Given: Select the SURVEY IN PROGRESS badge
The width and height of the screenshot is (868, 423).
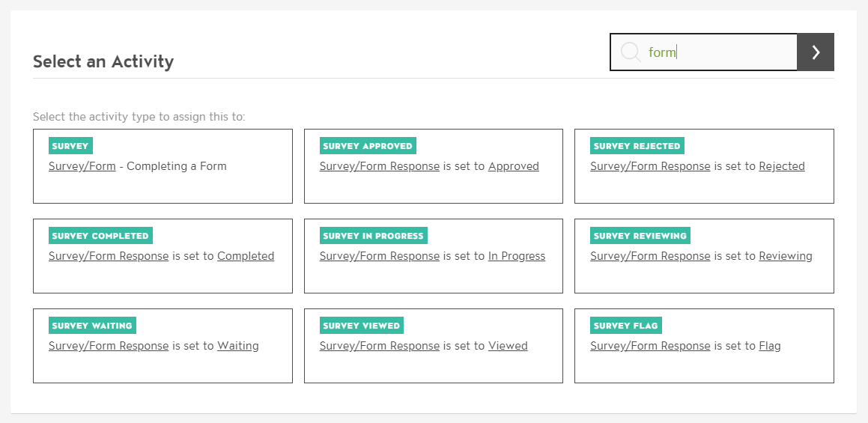Looking at the screenshot, I should [x=373, y=236].
